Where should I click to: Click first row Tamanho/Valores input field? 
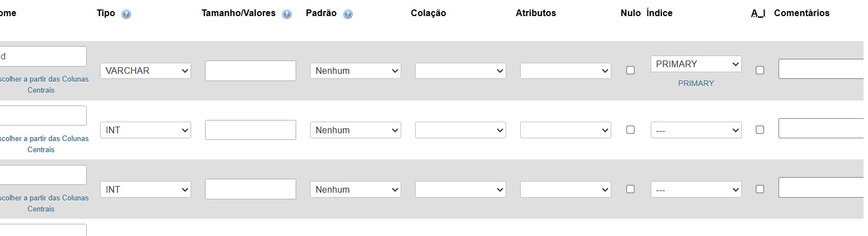click(250, 71)
